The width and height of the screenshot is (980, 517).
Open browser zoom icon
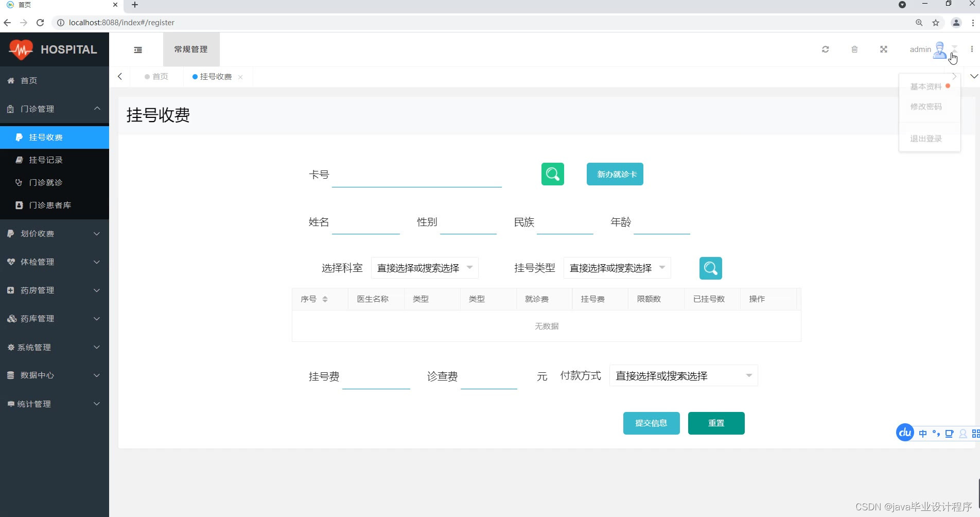pyautogui.click(x=919, y=23)
